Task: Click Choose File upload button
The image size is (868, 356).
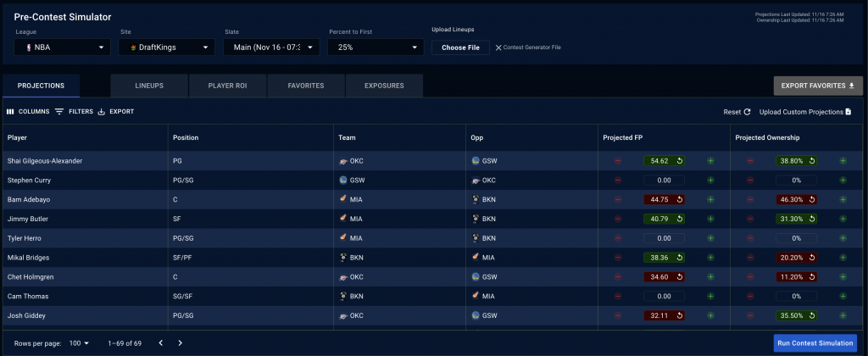Action: 460,47
